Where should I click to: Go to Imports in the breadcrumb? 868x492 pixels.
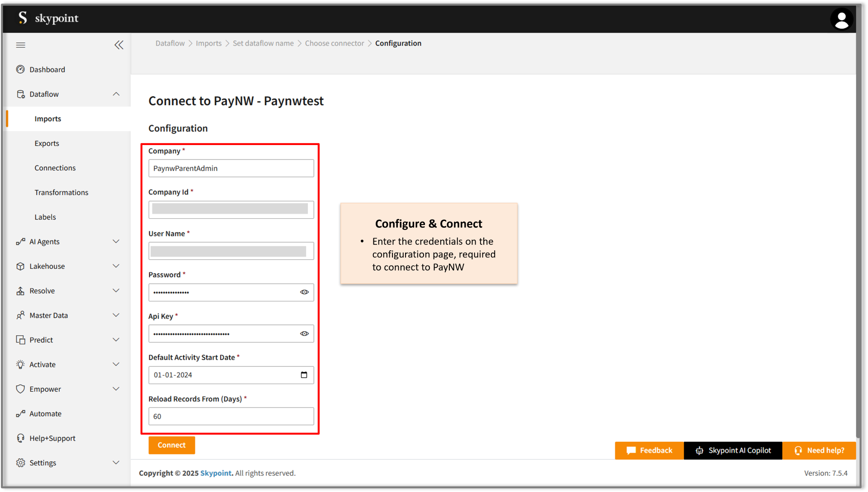(x=208, y=43)
